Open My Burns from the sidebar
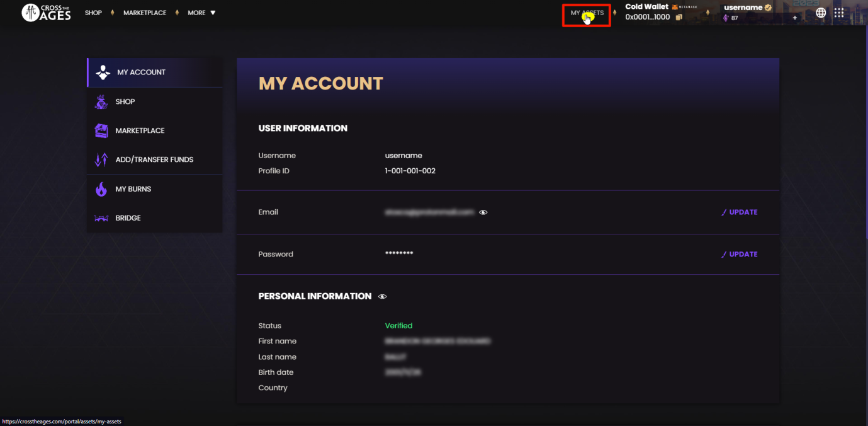This screenshot has width=868, height=426. pyautogui.click(x=133, y=189)
